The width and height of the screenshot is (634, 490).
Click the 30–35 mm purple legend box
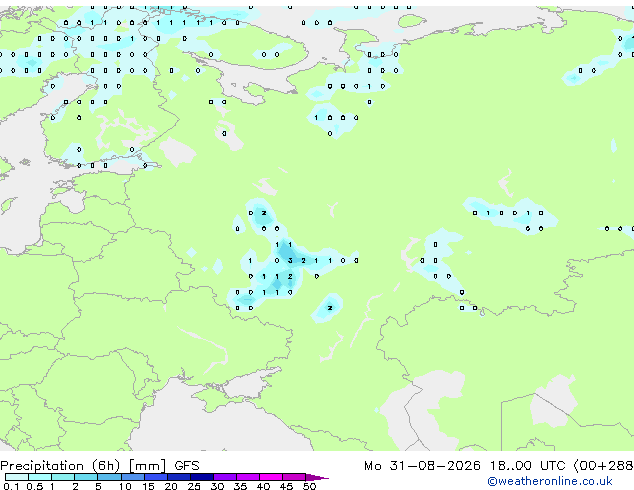224,477
